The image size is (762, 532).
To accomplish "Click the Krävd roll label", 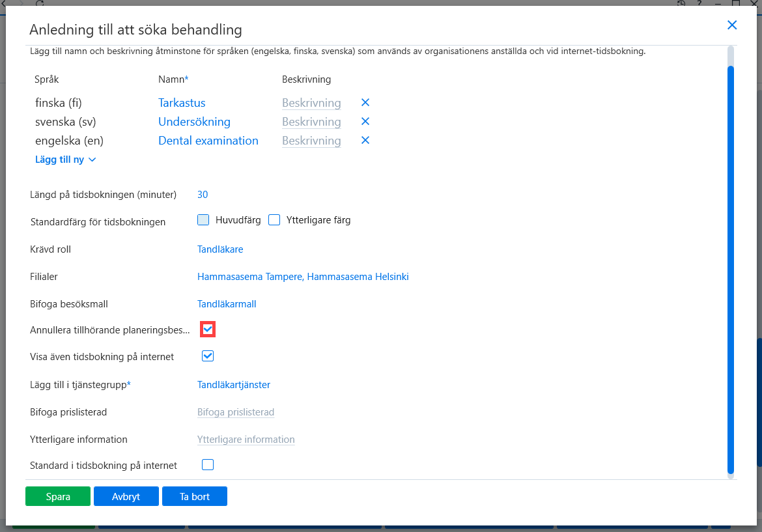I will (51, 249).
